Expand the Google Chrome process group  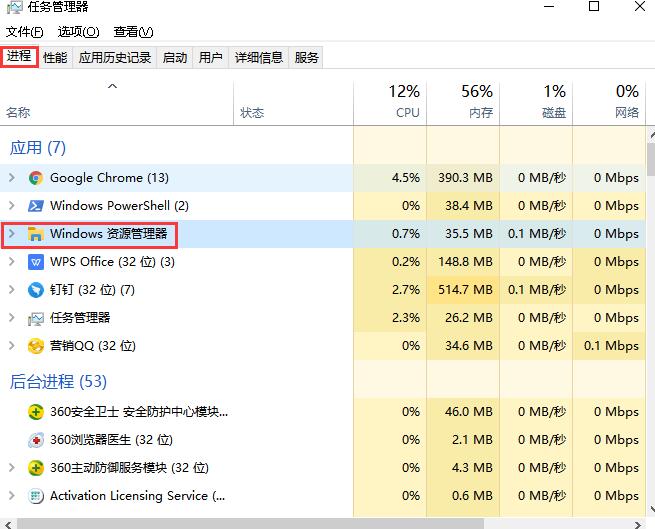tap(12, 178)
